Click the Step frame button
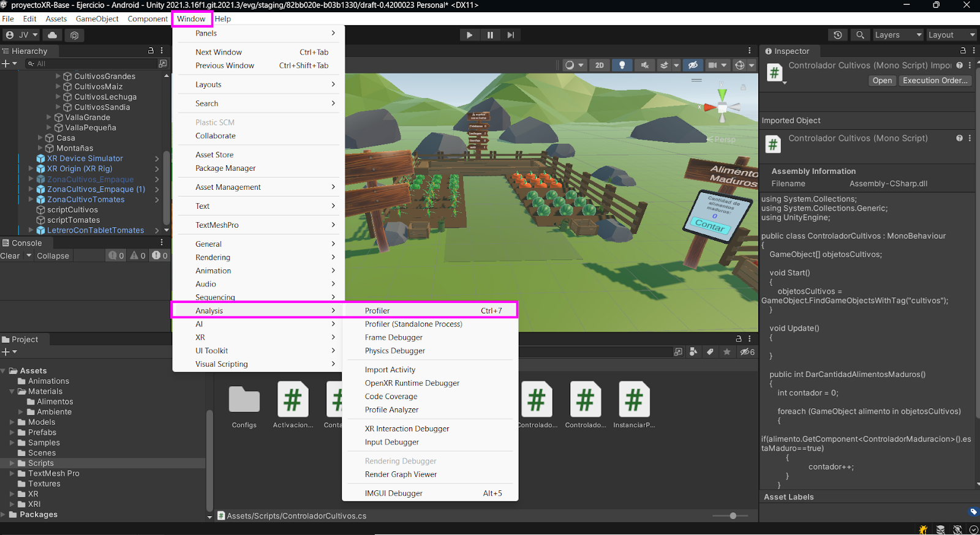Image resolution: width=980 pixels, height=535 pixels. coord(510,35)
